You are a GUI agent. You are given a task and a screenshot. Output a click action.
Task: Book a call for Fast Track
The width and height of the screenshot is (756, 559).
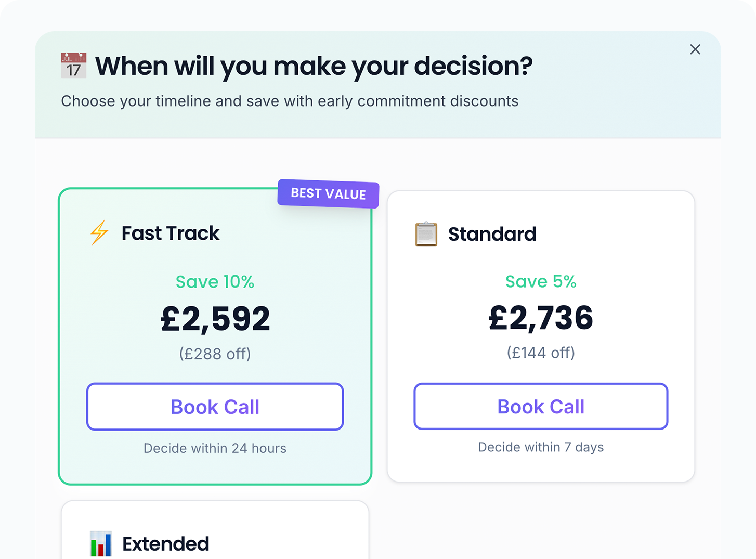click(x=215, y=407)
